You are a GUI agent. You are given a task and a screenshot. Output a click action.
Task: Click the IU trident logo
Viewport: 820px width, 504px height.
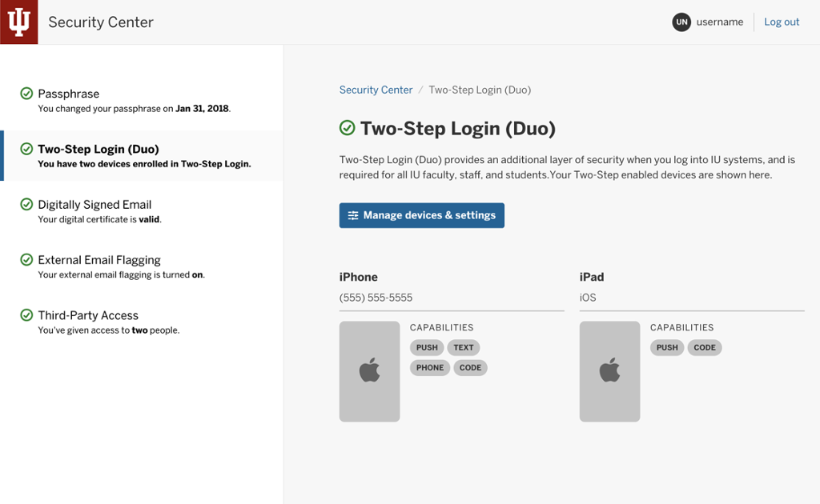tap(19, 22)
